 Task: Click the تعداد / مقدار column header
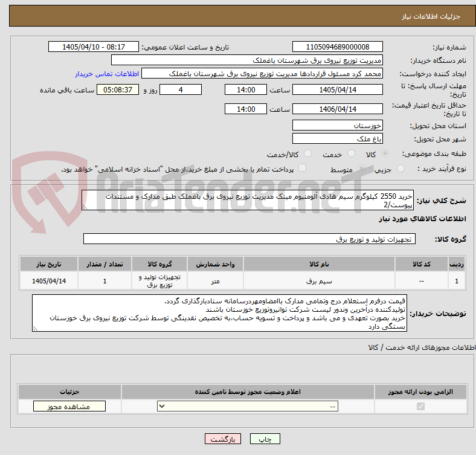(x=105, y=264)
